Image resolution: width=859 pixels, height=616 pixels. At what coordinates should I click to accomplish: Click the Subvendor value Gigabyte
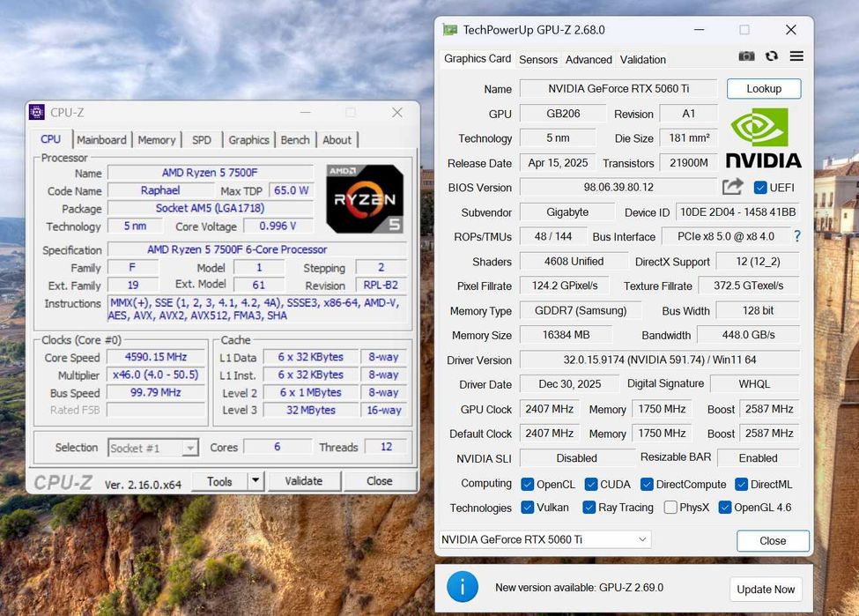click(567, 212)
